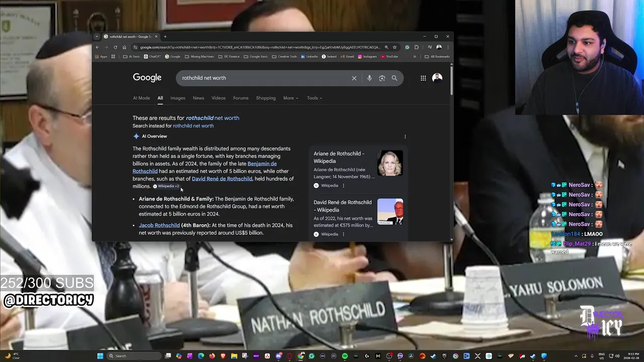Click David René de Rothschild photo thumbnail
This screenshot has height=362, width=644.
coord(390,211)
